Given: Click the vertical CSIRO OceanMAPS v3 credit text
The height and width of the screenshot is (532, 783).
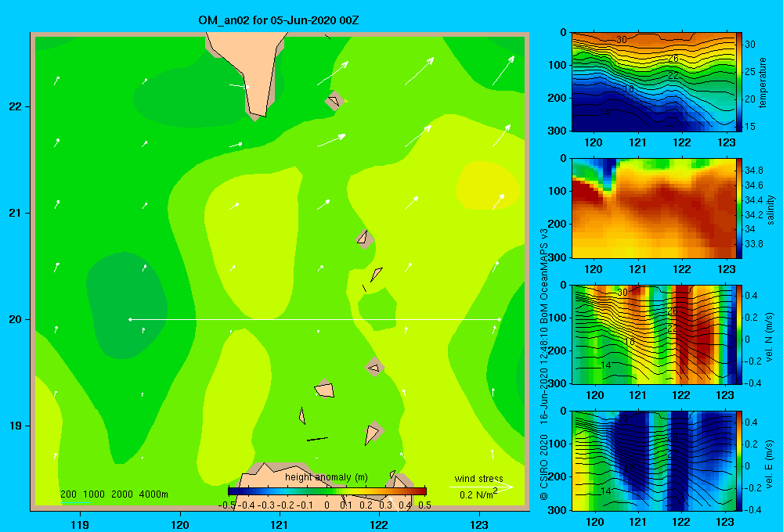Looking at the screenshot, I should click(x=544, y=365).
